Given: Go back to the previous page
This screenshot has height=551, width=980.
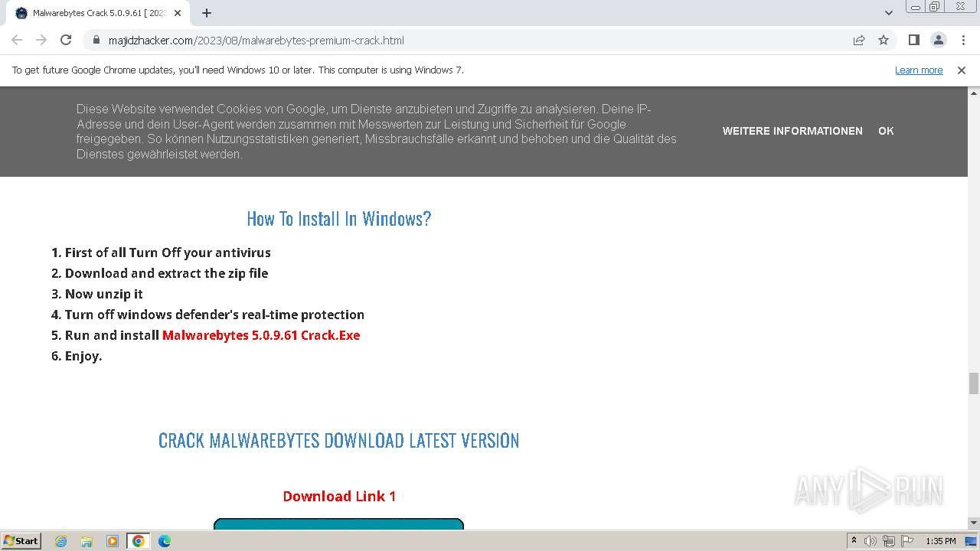Looking at the screenshot, I should [x=17, y=40].
